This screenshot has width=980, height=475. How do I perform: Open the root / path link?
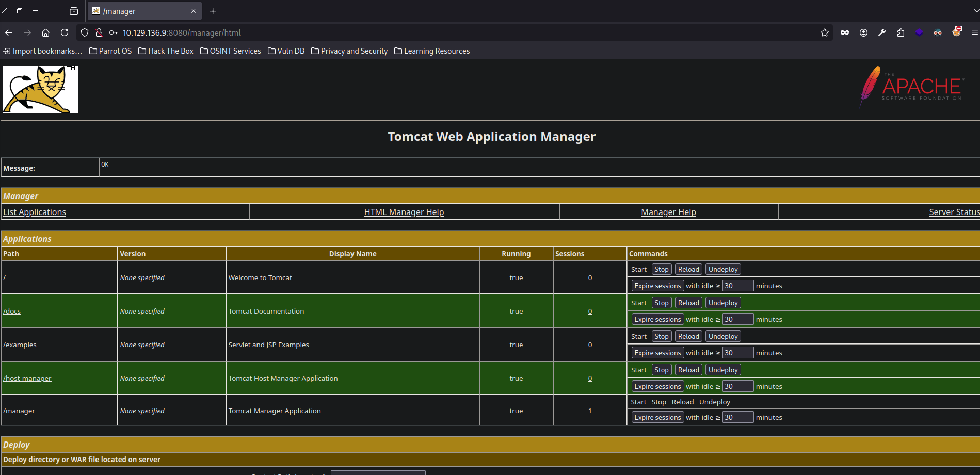[4, 277]
